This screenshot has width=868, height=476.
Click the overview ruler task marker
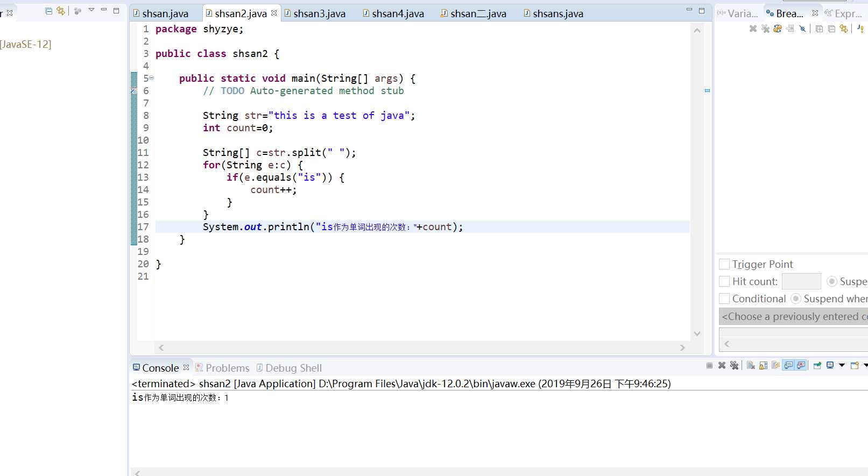tap(707, 90)
